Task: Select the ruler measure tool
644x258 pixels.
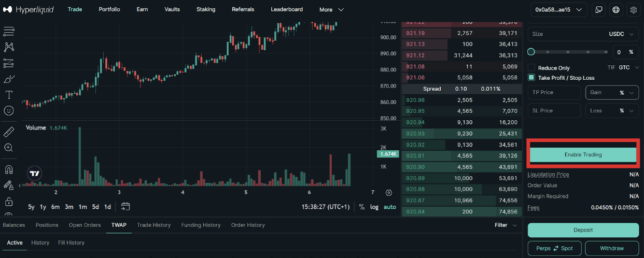Action: pos(9,132)
